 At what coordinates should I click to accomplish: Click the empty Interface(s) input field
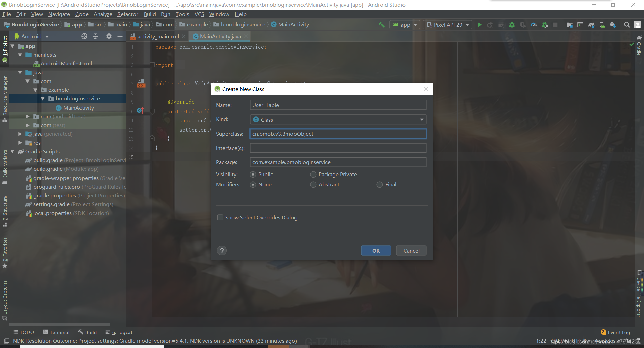click(x=338, y=148)
